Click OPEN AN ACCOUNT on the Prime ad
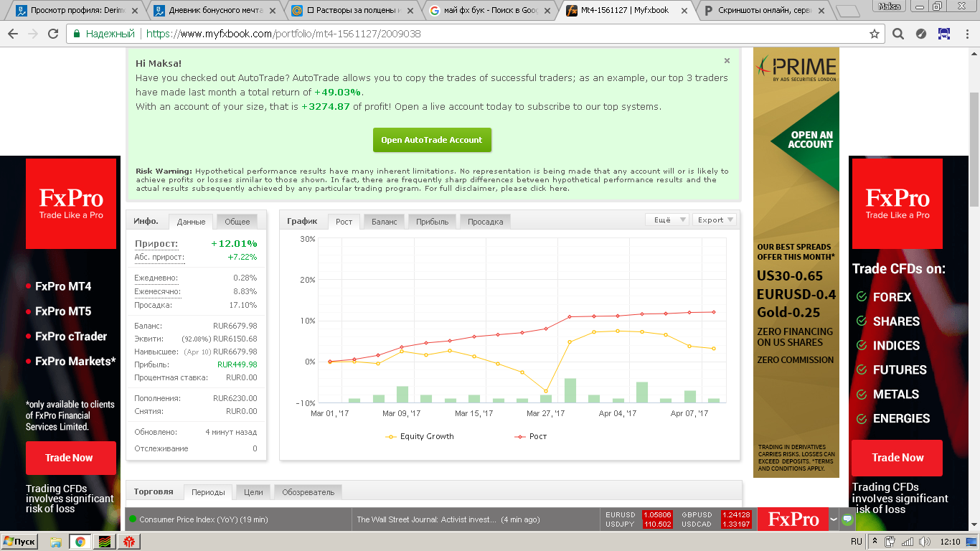This screenshot has width=980, height=551. [810, 139]
